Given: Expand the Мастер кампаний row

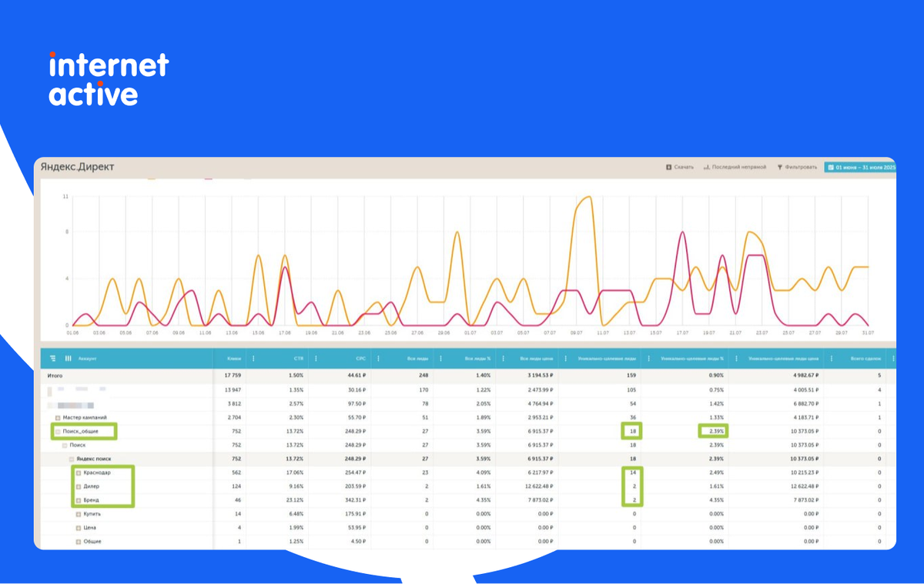Looking at the screenshot, I should coord(58,417).
